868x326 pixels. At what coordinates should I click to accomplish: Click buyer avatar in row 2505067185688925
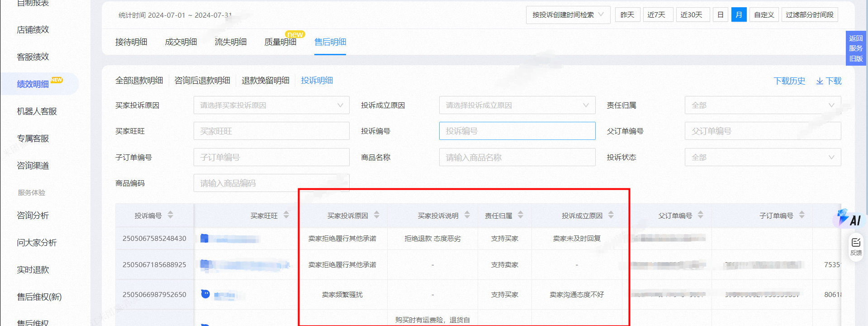[x=205, y=264]
